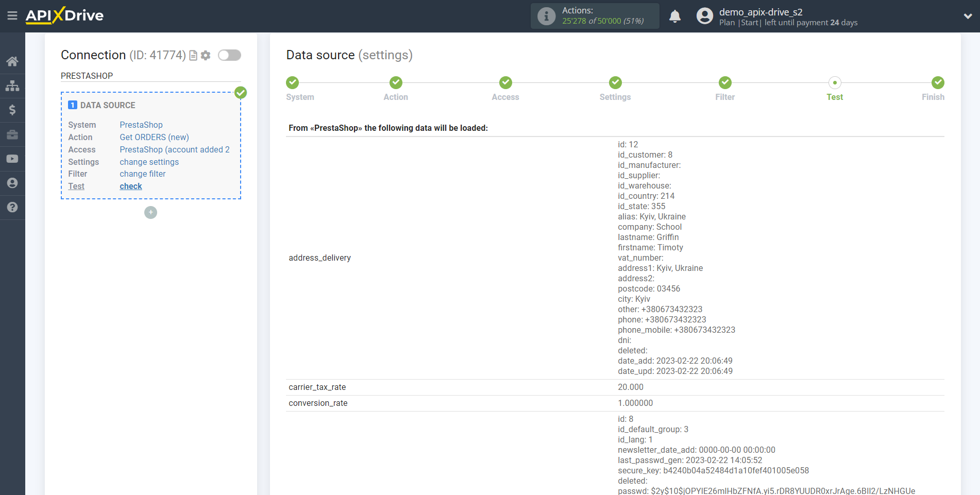The height and width of the screenshot is (495, 980).
Task: Select the 'id_default_group: 3' line
Action: 653,429
